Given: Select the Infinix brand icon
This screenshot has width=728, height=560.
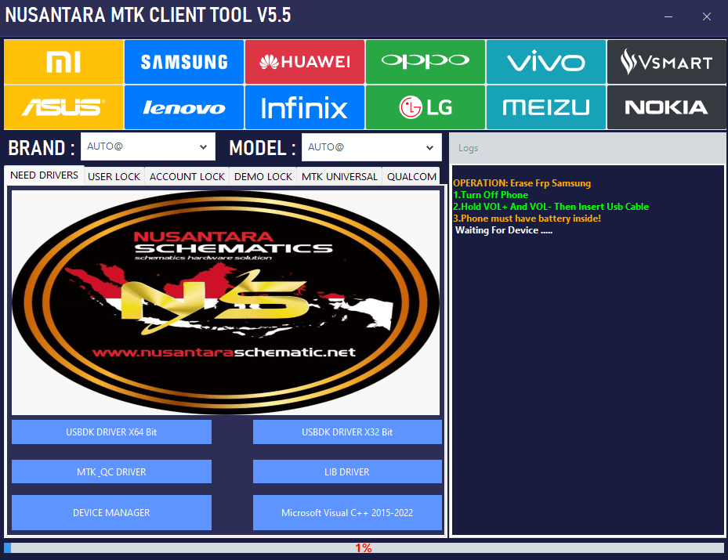Looking at the screenshot, I should [x=304, y=107].
